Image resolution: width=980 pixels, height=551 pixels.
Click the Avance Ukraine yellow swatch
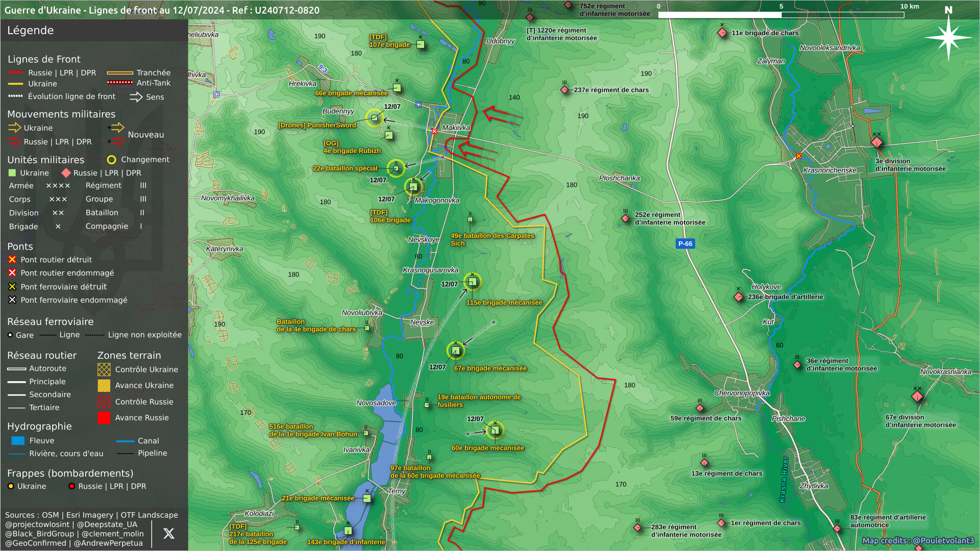click(104, 386)
